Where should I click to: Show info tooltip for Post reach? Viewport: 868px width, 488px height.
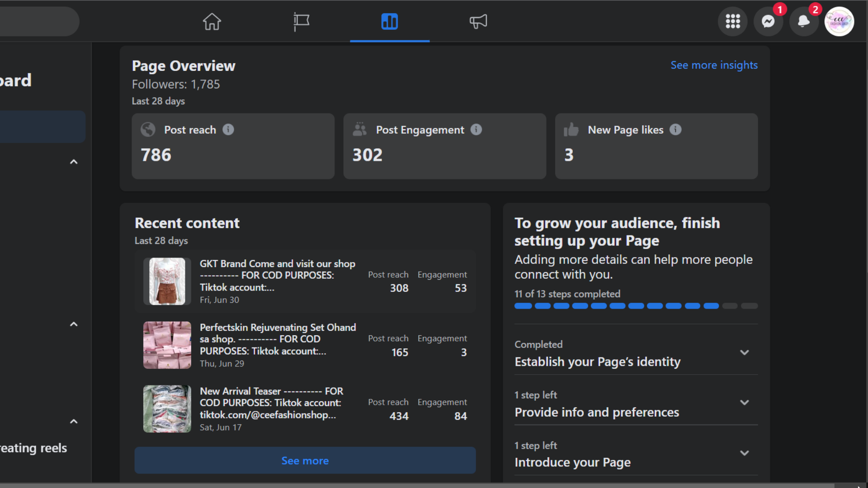tap(228, 130)
